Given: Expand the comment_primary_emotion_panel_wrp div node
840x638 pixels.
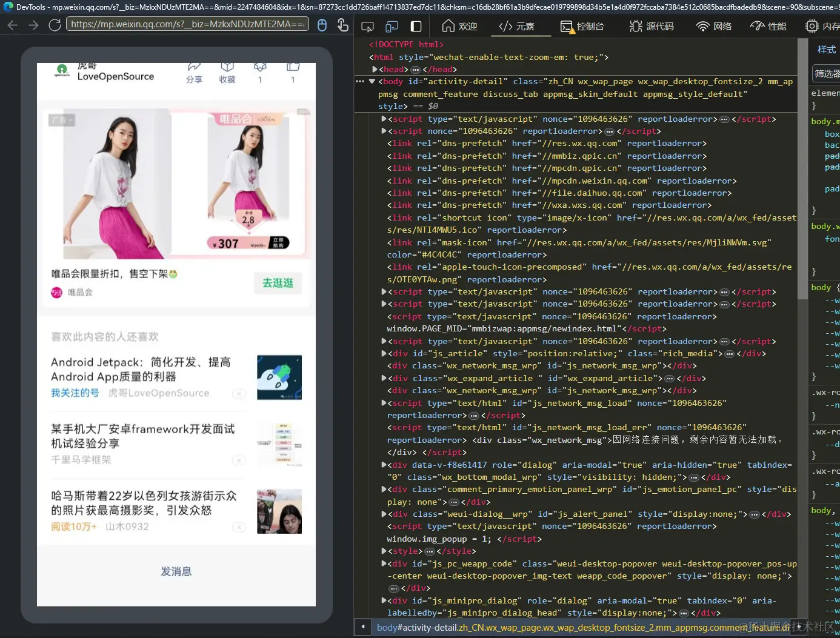Looking at the screenshot, I should pyautogui.click(x=384, y=489).
